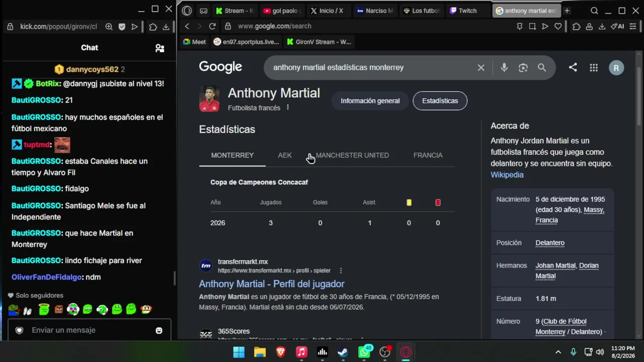Share the Google results page

pyautogui.click(x=573, y=67)
